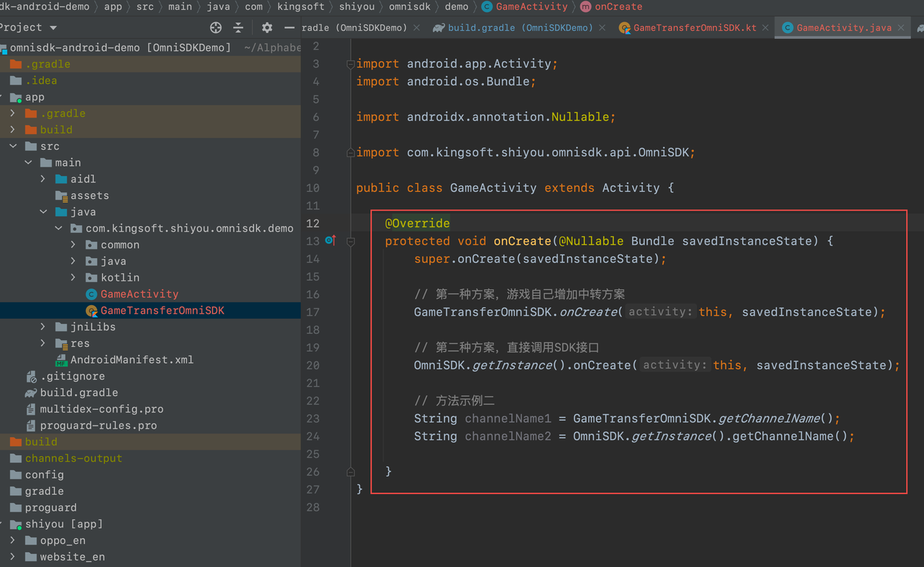Expand the kotlin package
This screenshot has height=567, width=924.
point(74,278)
